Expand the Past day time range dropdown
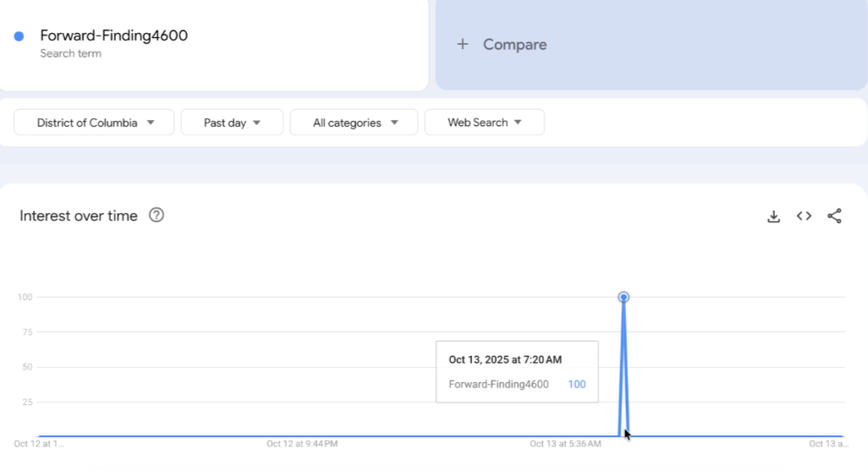This screenshot has height=471, width=868. click(232, 123)
